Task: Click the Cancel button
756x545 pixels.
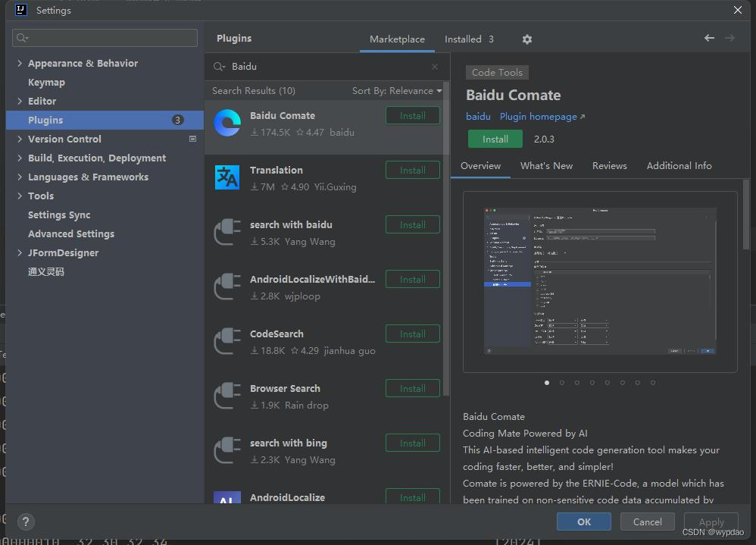Action: (647, 522)
